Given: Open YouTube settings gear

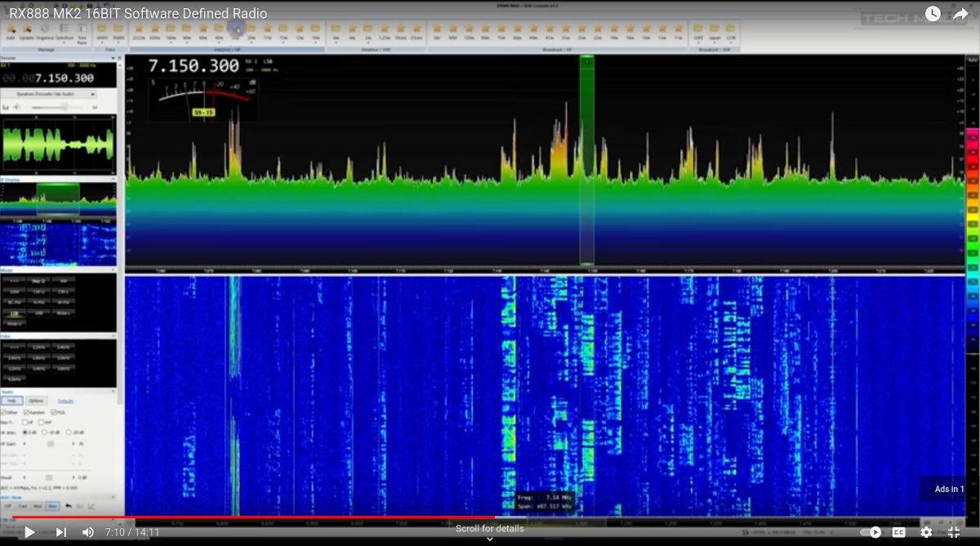Looking at the screenshot, I should coord(926,532).
